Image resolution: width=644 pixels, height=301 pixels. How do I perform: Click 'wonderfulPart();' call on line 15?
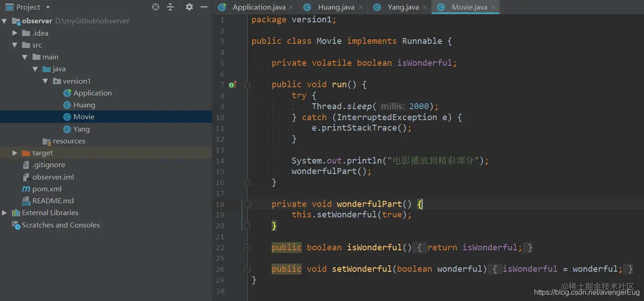click(x=332, y=171)
